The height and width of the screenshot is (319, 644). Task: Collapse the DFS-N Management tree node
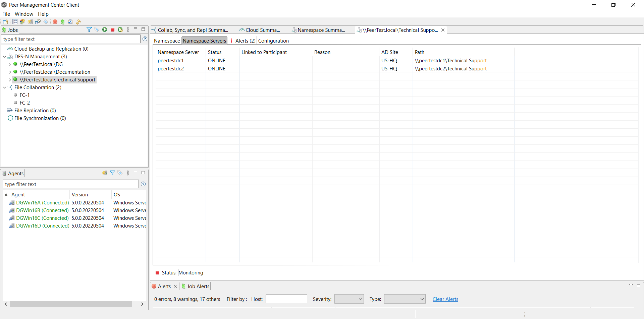[x=5, y=57]
